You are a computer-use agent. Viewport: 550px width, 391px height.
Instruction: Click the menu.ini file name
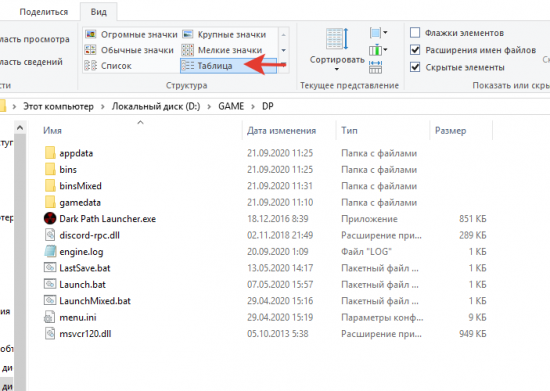[x=78, y=317]
